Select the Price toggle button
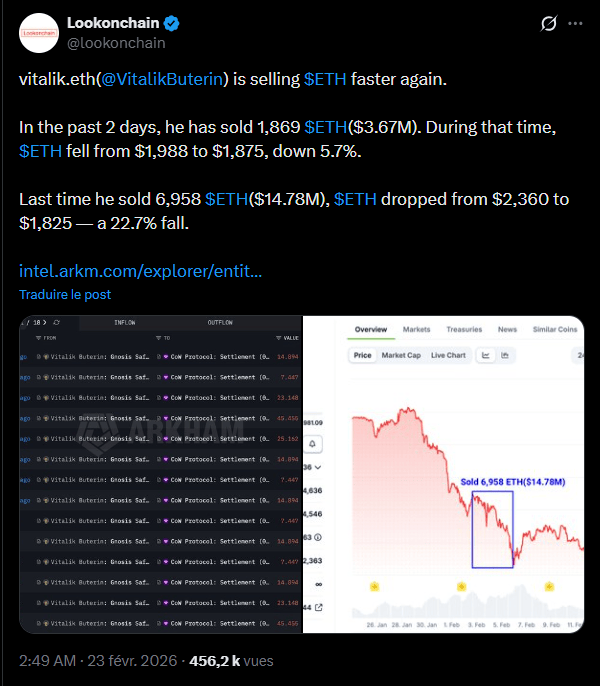The image size is (600, 686). pyautogui.click(x=362, y=355)
